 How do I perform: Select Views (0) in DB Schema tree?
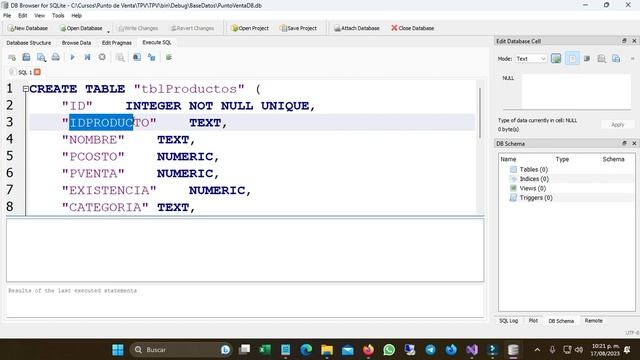click(x=532, y=188)
